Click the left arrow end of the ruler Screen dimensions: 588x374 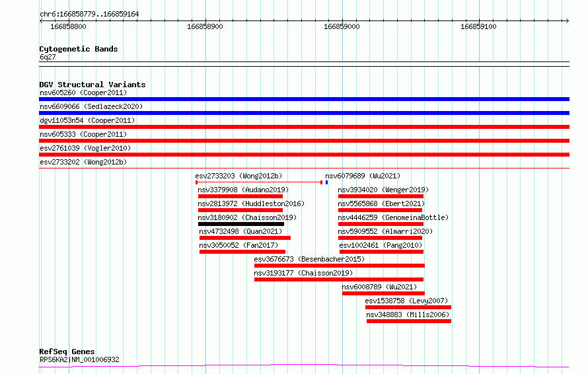(x=41, y=20)
